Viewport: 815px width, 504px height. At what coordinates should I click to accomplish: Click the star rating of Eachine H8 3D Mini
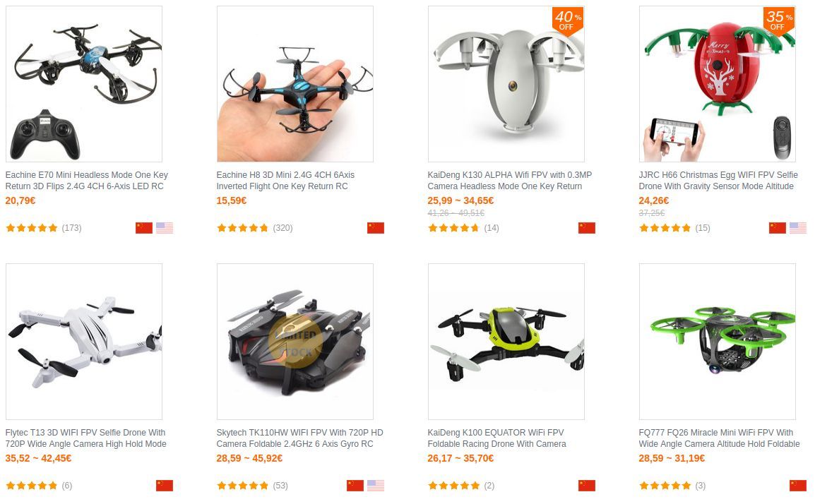[x=243, y=227]
